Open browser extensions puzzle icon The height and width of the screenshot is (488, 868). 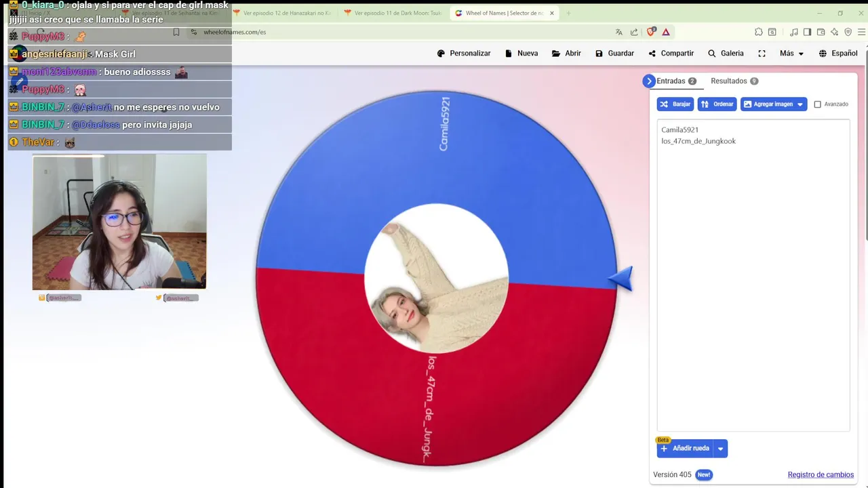(x=758, y=32)
